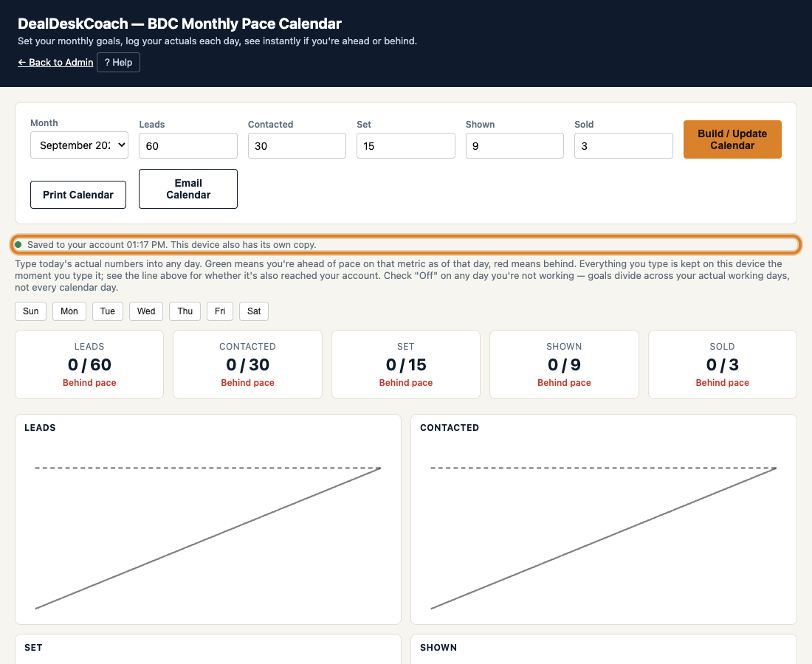Click the Leads 0 / 60 summary card
Viewport: 812px width, 664px height.
click(89, 365)
